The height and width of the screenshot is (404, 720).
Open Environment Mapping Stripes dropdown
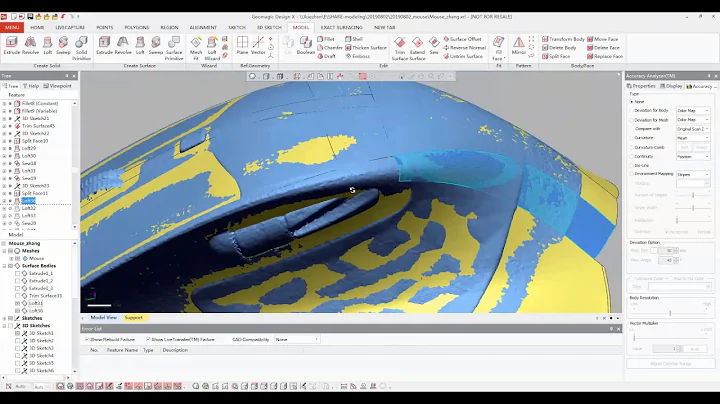point(693,174)
